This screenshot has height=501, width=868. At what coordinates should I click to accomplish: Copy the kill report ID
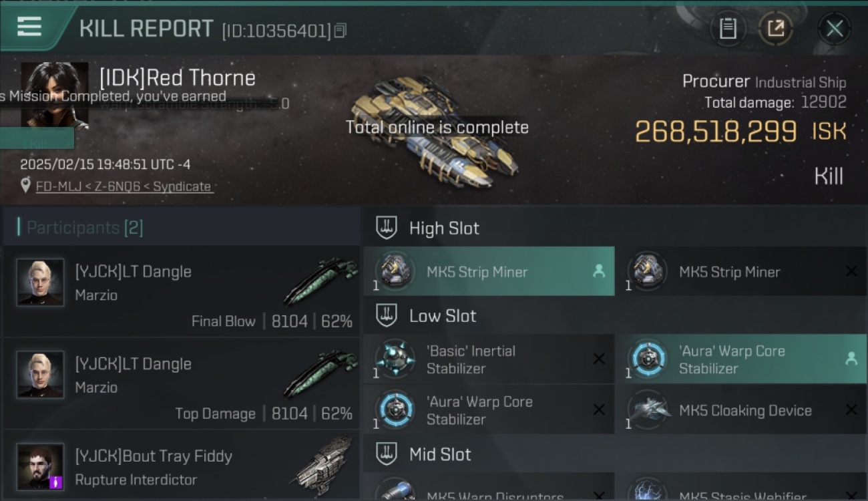click(340, 30)
